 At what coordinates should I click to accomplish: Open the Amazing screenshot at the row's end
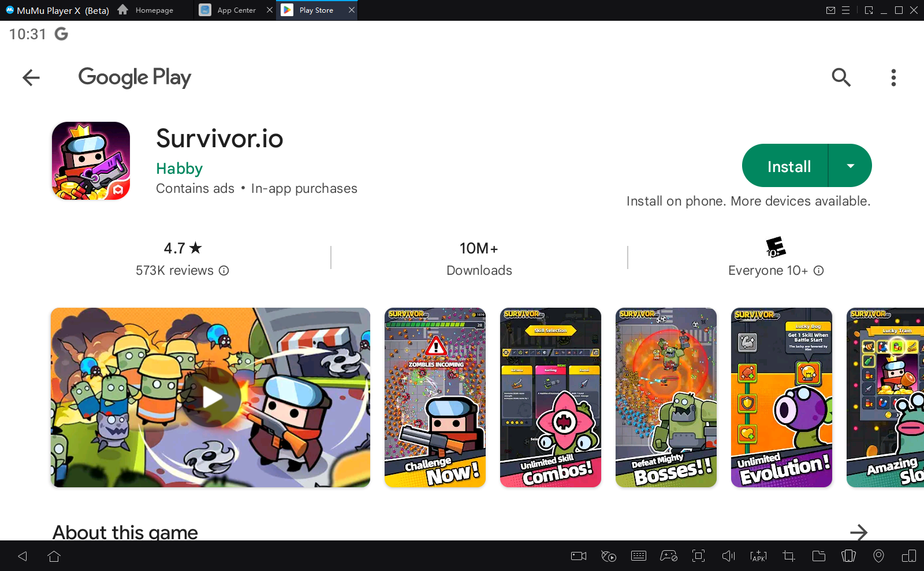pyautogui.click(x=885, y=397)
